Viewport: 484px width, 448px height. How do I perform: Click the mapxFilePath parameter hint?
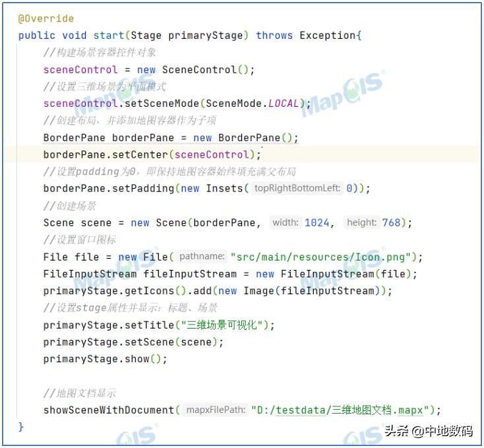pos(216,410)
